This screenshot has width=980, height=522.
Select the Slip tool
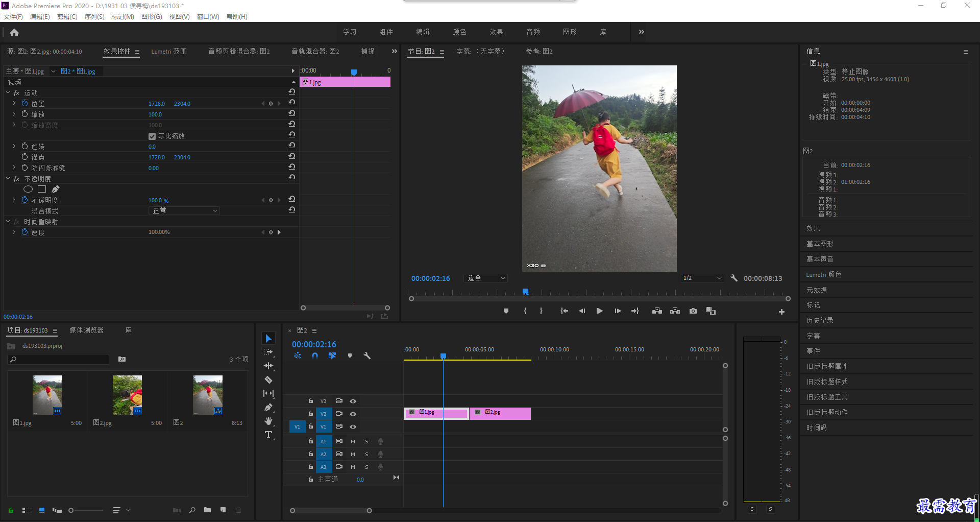click(x=268, y=393)
